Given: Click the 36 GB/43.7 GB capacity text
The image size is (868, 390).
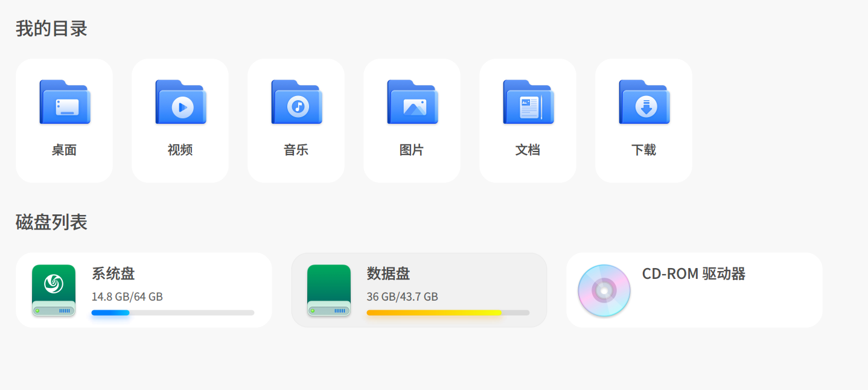Looking at the screenshot, I should click(403, 296).
